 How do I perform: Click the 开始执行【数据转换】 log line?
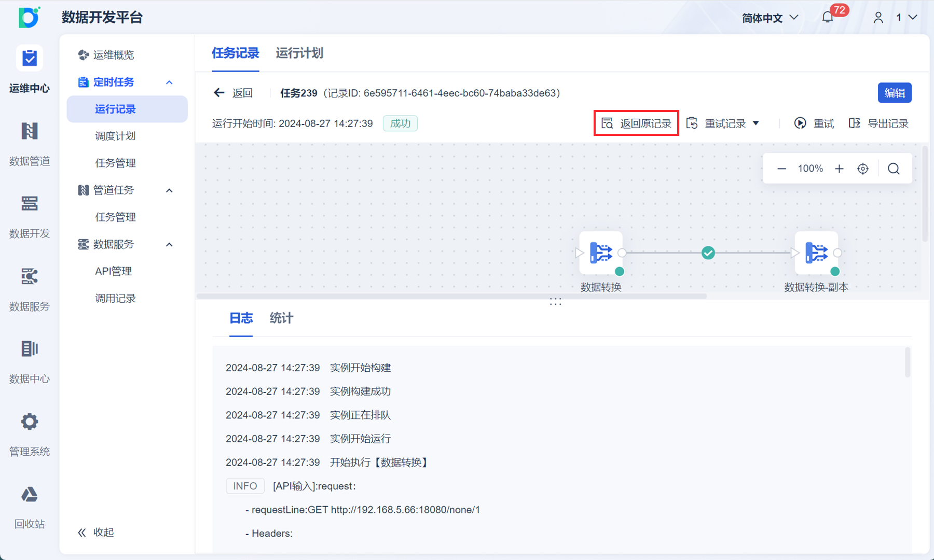[327, 463]
